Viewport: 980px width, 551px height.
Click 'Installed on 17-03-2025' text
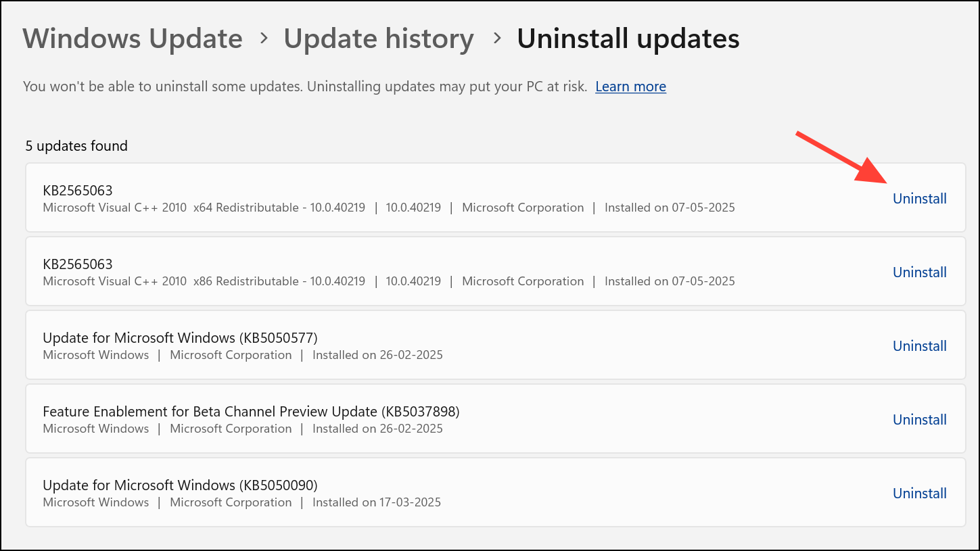(x=377, y=502)
